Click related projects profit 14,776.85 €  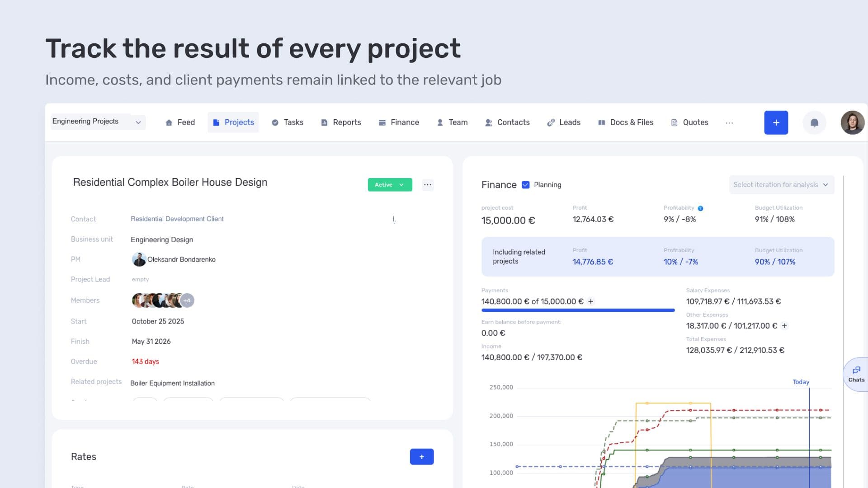(x=593, y=262)
